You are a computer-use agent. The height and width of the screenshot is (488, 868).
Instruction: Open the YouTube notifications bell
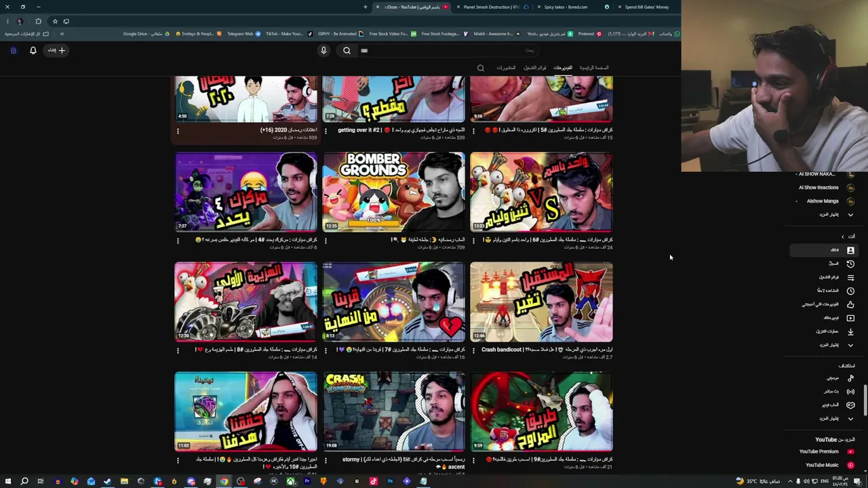pos(33,50)
